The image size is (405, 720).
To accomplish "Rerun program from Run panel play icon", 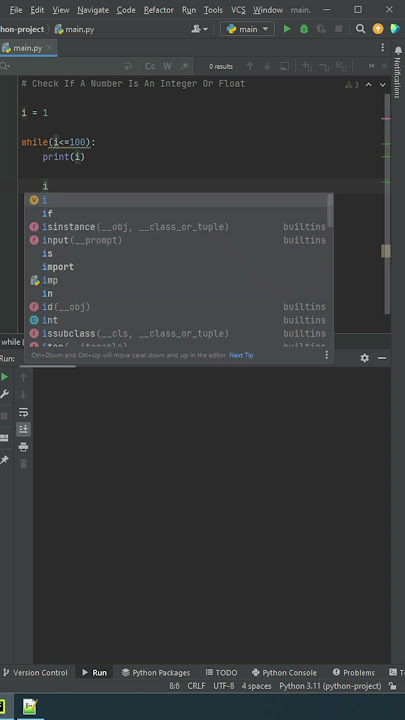I will pos(5,377).
